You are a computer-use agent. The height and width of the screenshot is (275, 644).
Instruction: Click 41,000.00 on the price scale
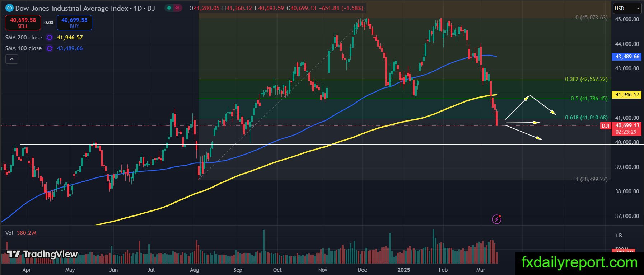click(x=627, y=118)
